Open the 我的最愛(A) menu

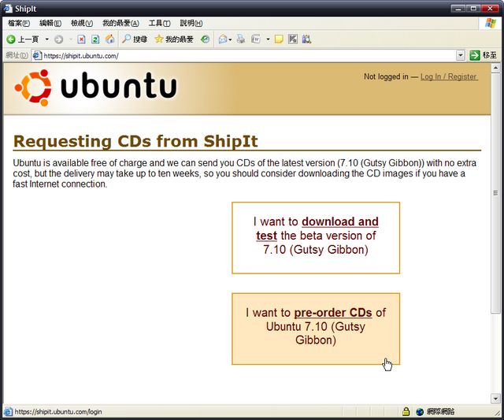[x=120, y=23]
